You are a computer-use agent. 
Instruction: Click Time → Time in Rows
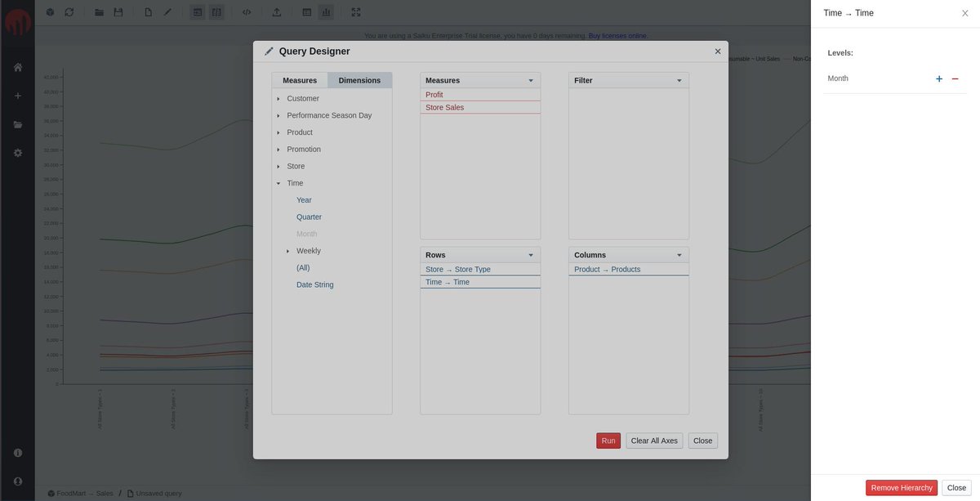tap(480, 282)
